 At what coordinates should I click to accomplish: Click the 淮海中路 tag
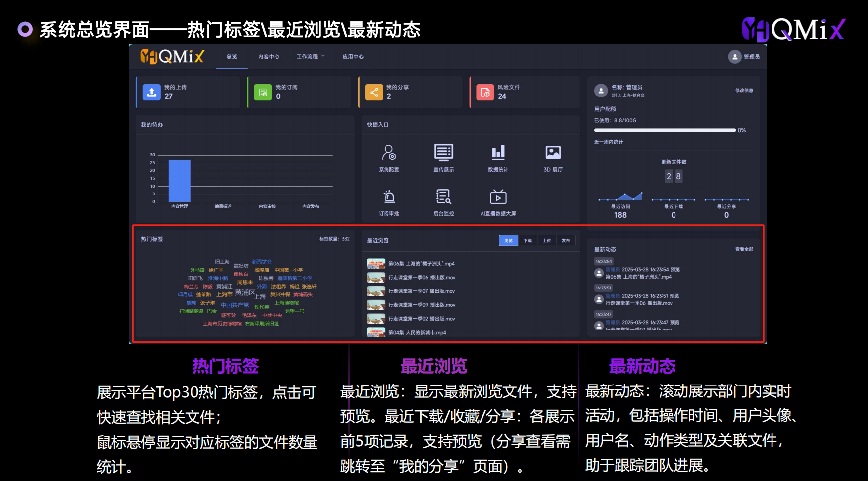point(218,279)
